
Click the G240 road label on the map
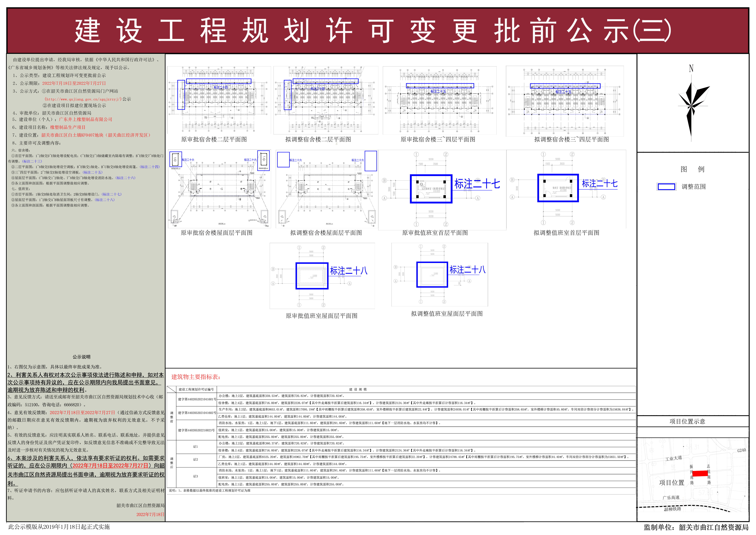741,451
